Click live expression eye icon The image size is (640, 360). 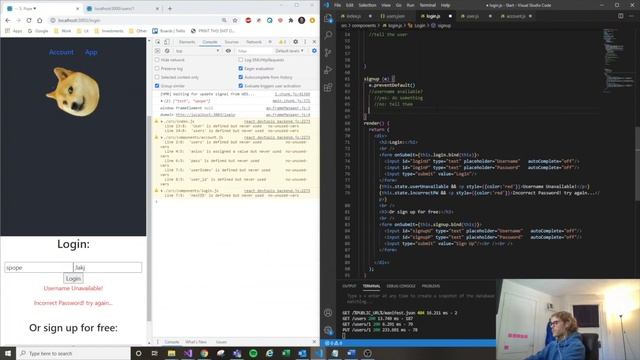(x=228, y=51)
